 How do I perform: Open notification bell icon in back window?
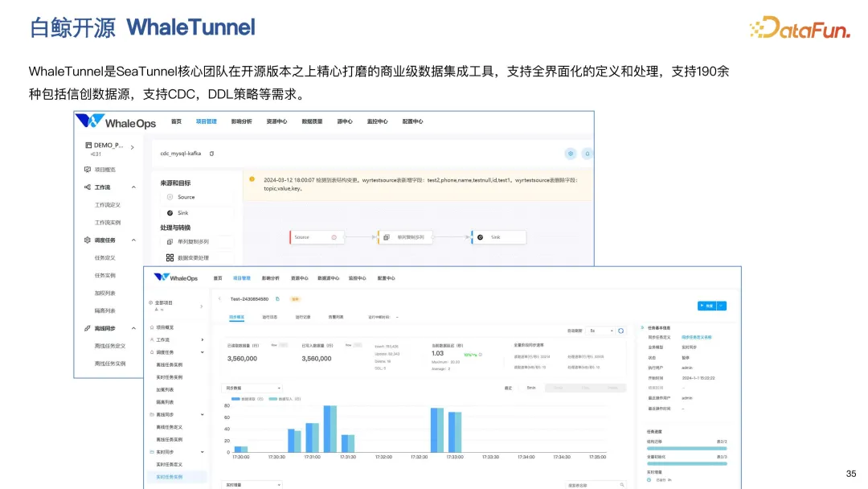click(588, 154)
